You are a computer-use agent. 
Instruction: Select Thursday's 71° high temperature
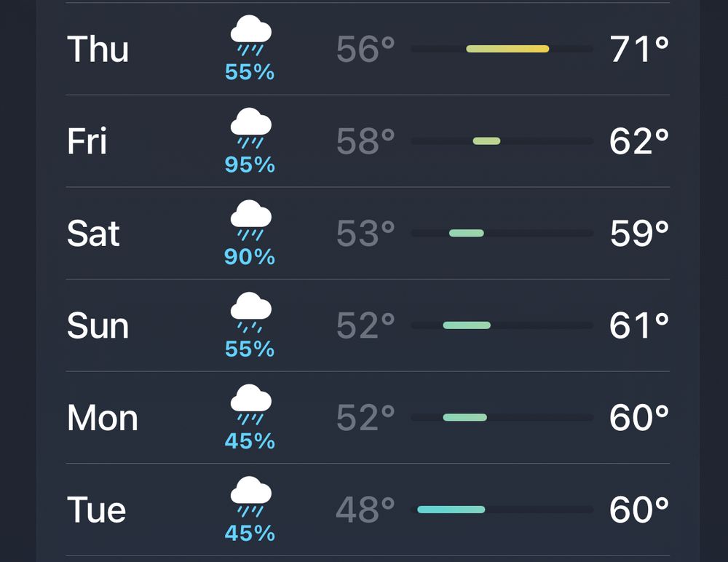pyautogui.click(x=639, y=50)
